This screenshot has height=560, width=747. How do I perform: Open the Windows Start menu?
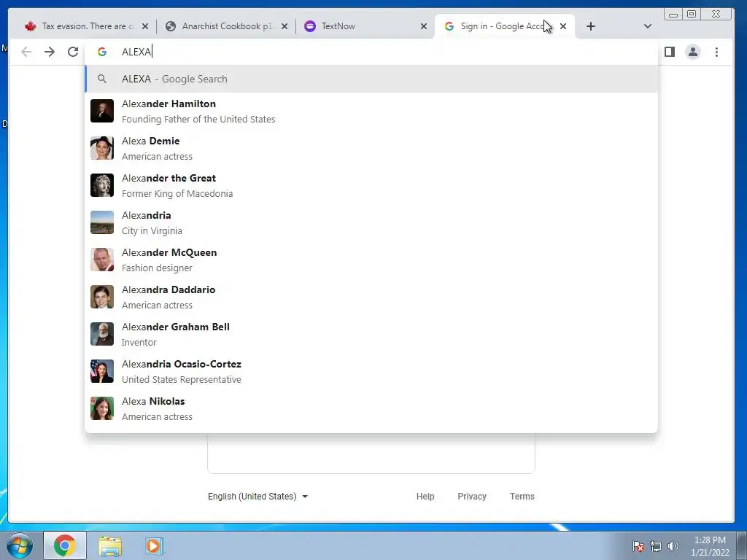coord(19,545)
